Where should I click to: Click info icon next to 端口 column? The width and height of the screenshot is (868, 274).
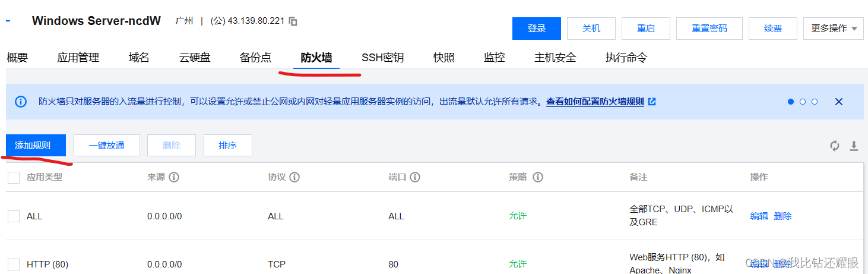416,177
